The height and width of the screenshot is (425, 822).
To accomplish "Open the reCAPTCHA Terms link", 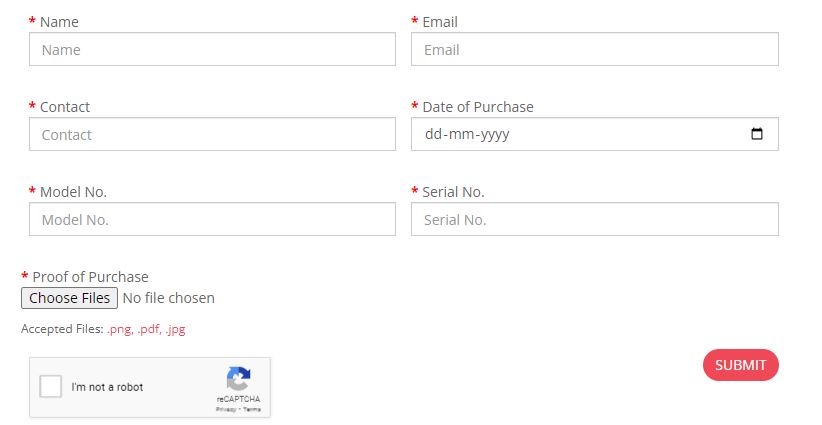I will point(252,409).
